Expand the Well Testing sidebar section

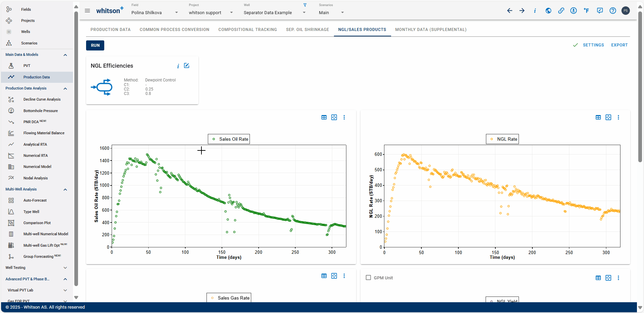coord(36,268)
